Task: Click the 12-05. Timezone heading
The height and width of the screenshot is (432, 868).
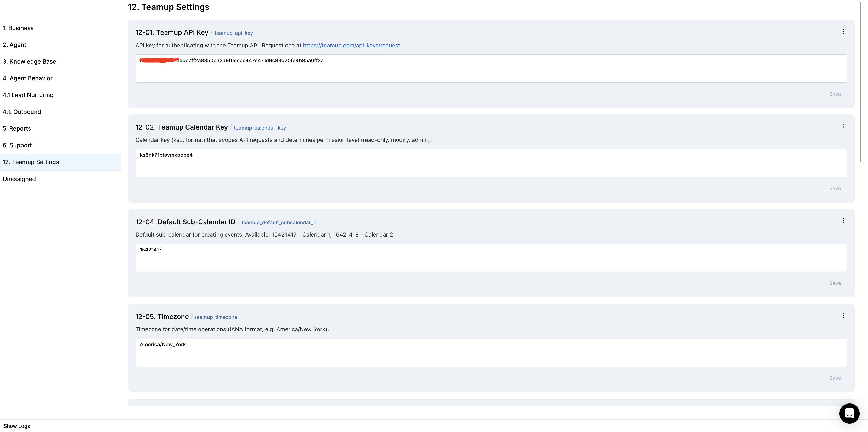Action: [x=162, y=316]
